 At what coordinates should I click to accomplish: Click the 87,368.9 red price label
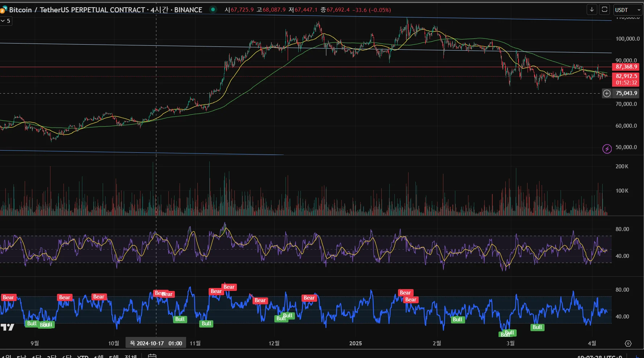point(626,67)
